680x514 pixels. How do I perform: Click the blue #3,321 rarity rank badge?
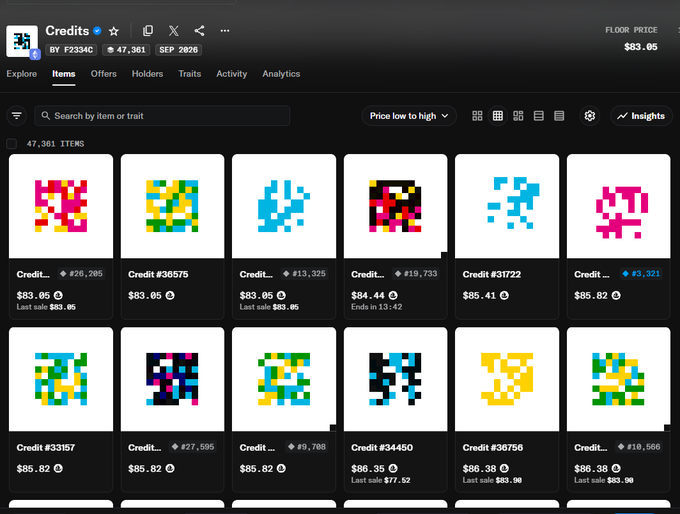[x=641, y=274]
